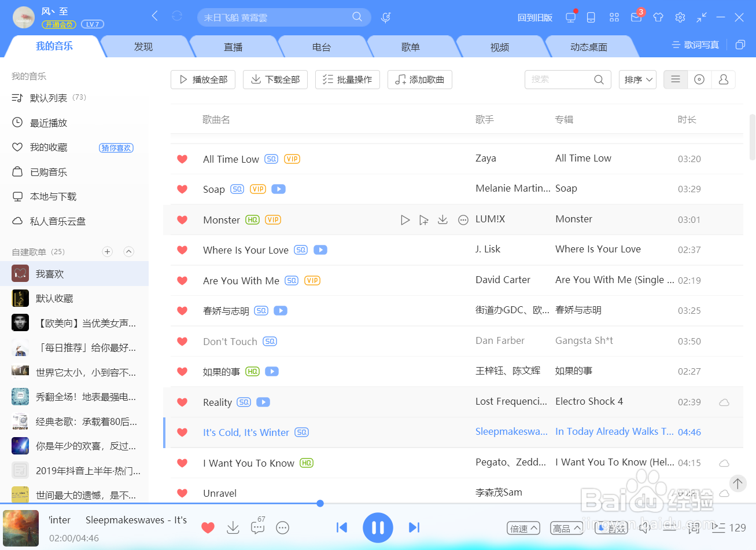Unfavorite All Time Low with its heart
The width and height of the screenshot is (756, 550).
pyautogui.click(x=182, y=159)
